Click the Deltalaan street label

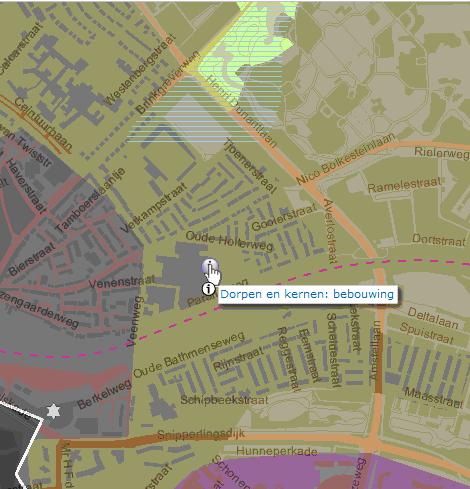(x=433, y=318)
